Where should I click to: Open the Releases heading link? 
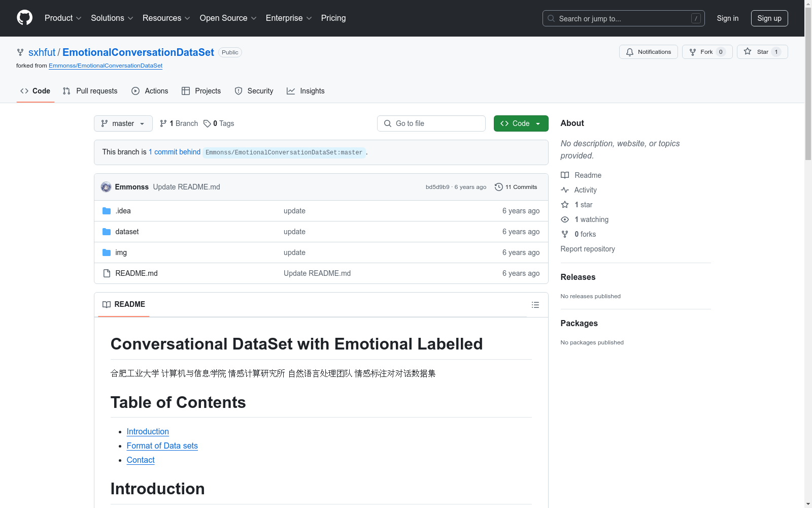click(x=578, y=277)
